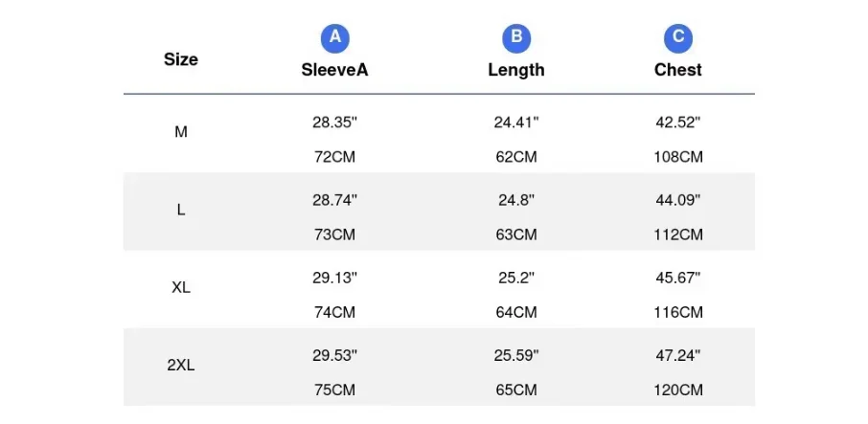Viewport: 868px width, 424px height.
Task: Select the Size column header
Action: click(x=181, y=59)
